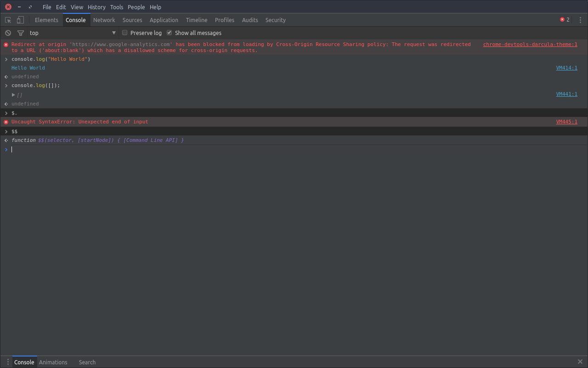Click the function $$ Command Line API result
Image resolution: width=588 pixels, height=368 pixels.
(x=97, y=140)
